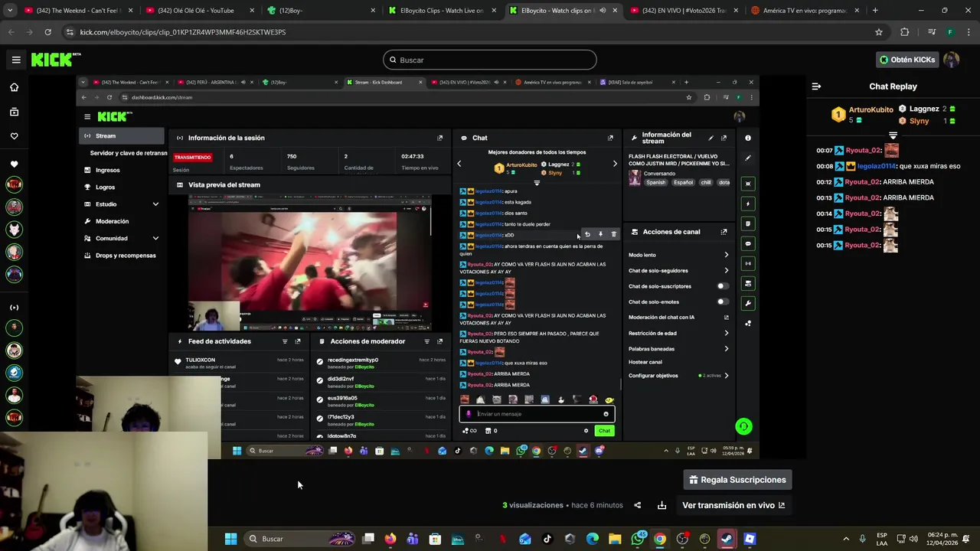
Task: Click the Windows taskbar Buscar search box
Action: [299, 539]
